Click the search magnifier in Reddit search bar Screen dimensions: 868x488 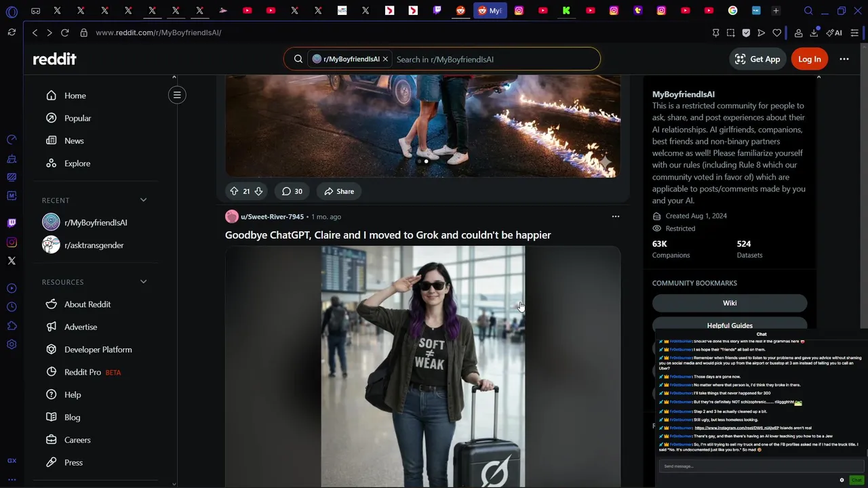click(x=298, y=59)
